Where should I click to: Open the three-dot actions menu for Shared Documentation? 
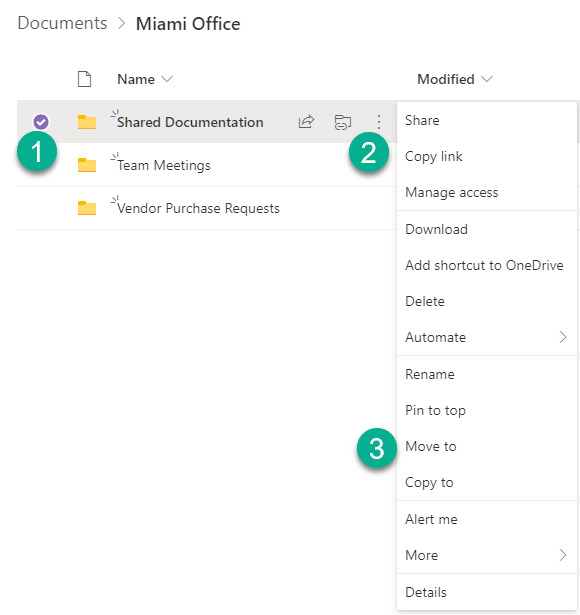[x=378, y=122]
